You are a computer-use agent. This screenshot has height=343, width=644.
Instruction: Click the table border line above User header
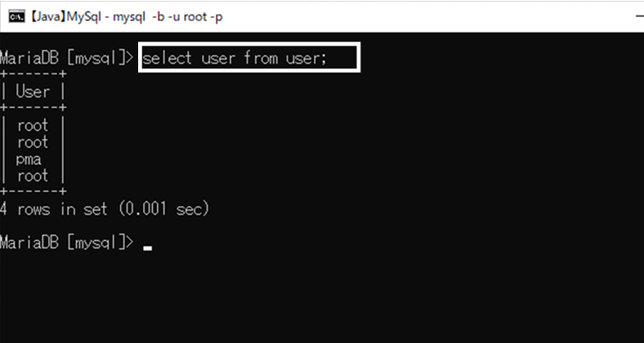33,74
